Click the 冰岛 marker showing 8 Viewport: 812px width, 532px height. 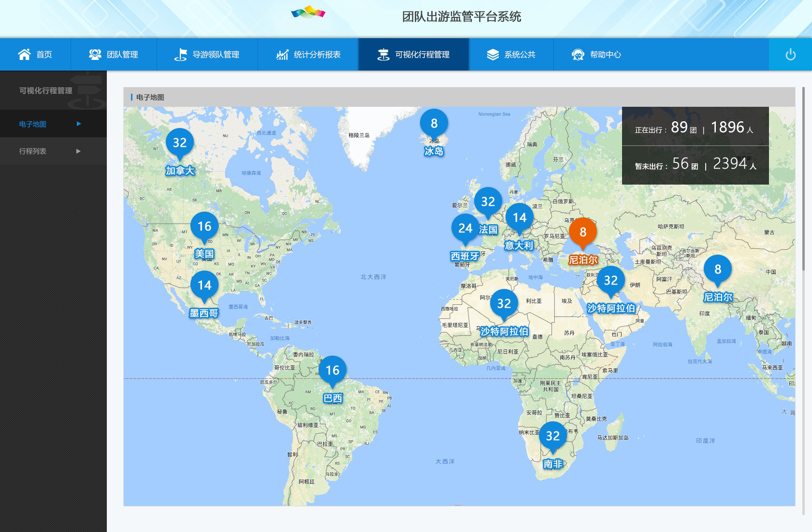point(434,124)
